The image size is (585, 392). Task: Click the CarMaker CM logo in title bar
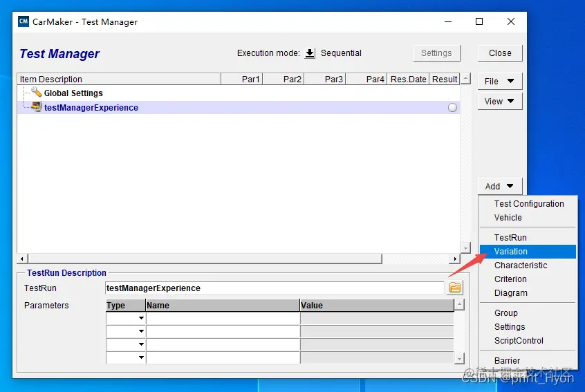(x=24, y=21)
